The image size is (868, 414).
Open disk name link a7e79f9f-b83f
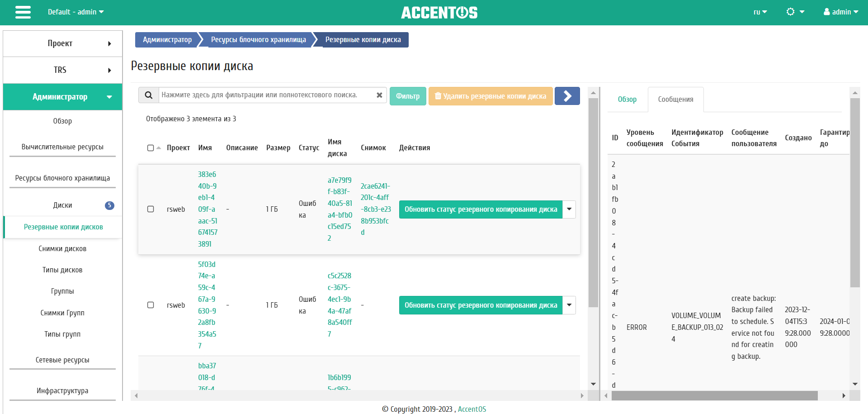click(x=340, y=209)
